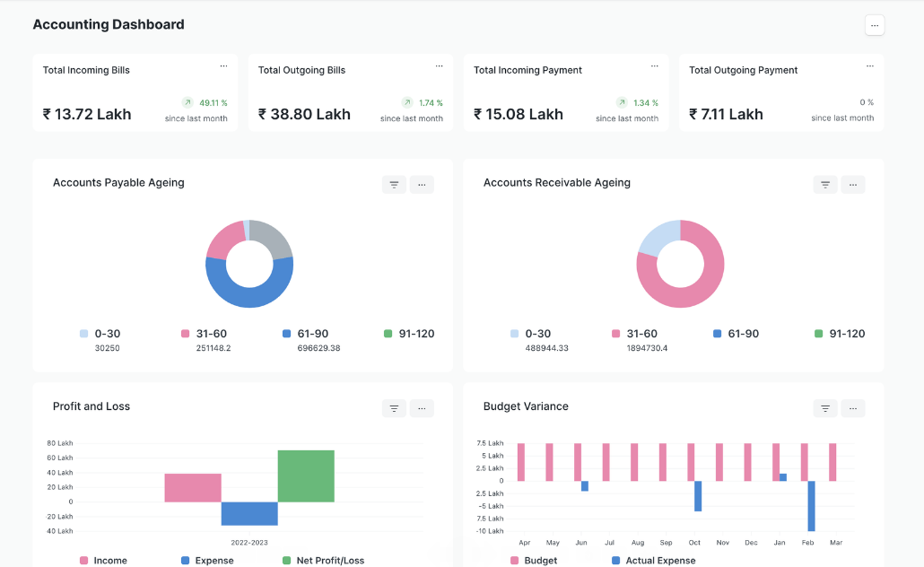Viewport: 924px width, 567px height.
Task: Click the filter icon on Accounts Payable Ageing
Action: click(x=394, y=185)
